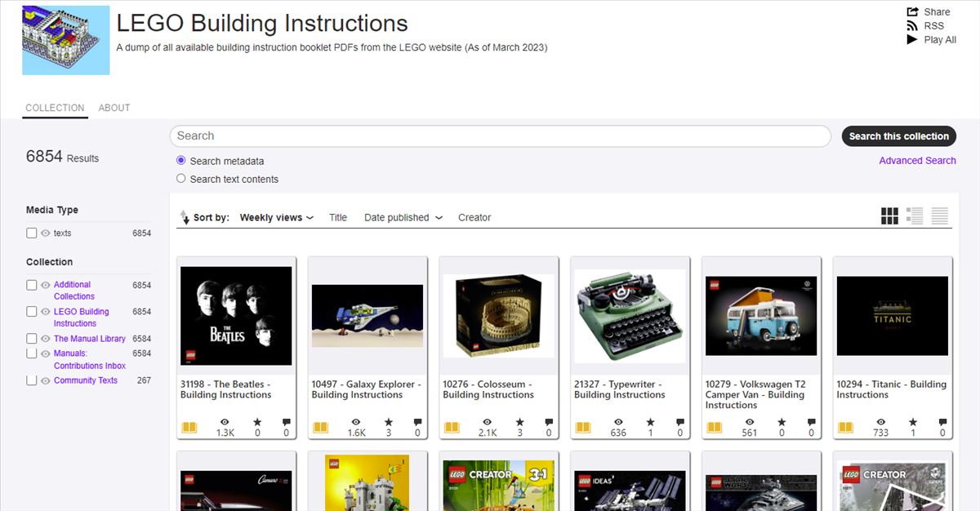Click the reviews comment icon on Volkswagen T2 card

(811, 423)
